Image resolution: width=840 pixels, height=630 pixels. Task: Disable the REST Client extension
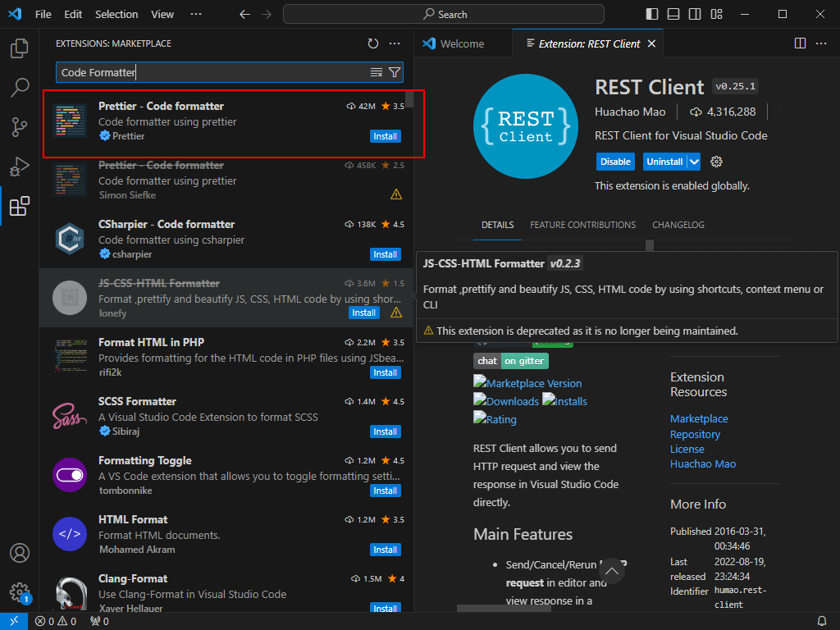pos(615,162)
